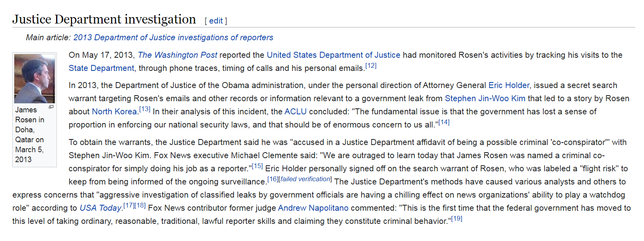
Task: Jump to citation 12
Action: [371, 66]
